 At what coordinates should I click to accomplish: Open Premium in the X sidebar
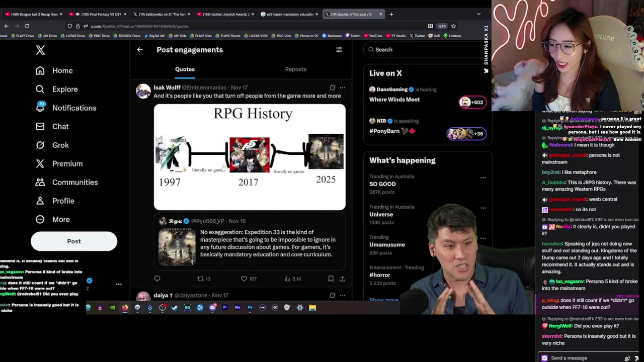[59, 163]
